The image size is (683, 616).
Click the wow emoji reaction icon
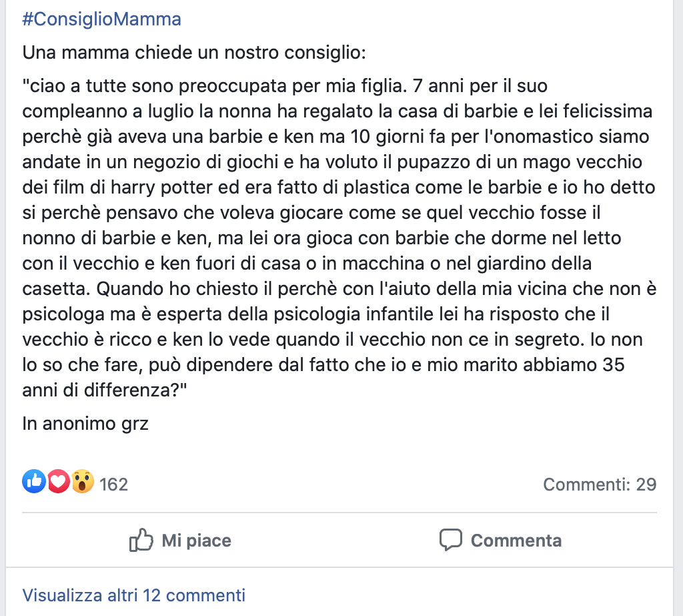pos(82,481)
